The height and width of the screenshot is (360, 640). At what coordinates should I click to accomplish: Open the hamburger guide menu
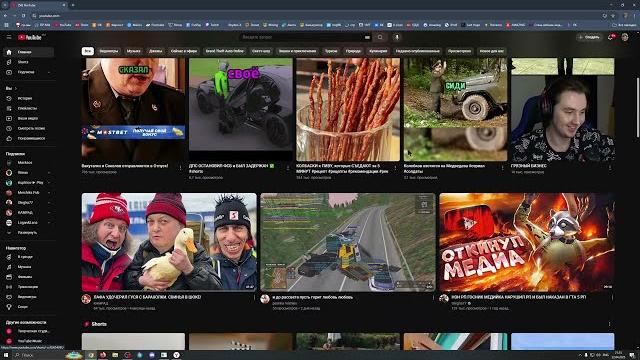point(9,37)
